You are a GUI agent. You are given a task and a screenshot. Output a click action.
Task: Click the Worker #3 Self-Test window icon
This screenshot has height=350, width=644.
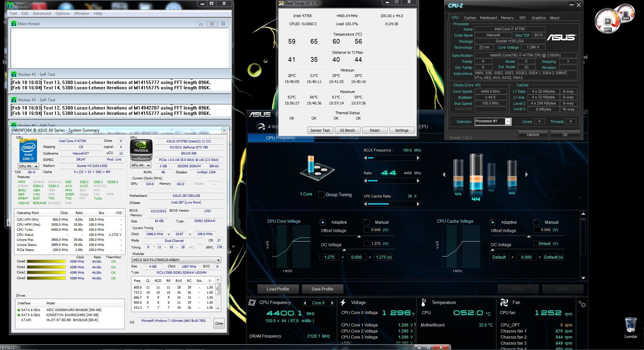point(14,100)
